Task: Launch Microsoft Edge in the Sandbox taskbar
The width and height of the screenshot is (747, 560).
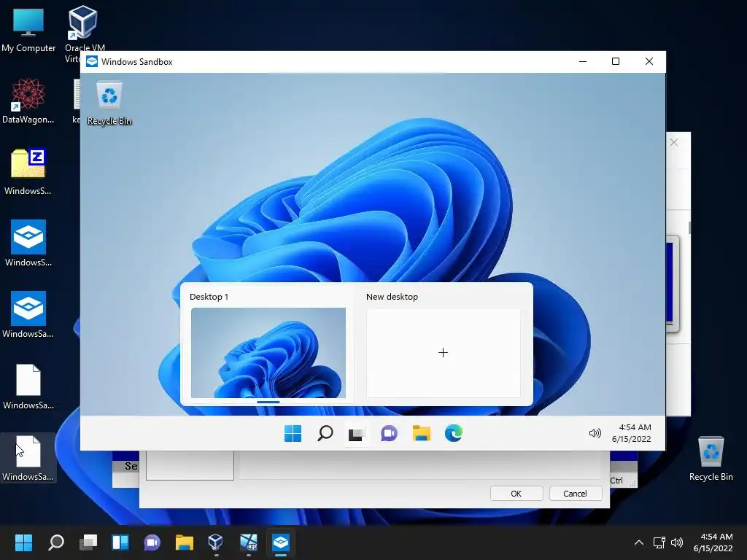Action: 454,433
